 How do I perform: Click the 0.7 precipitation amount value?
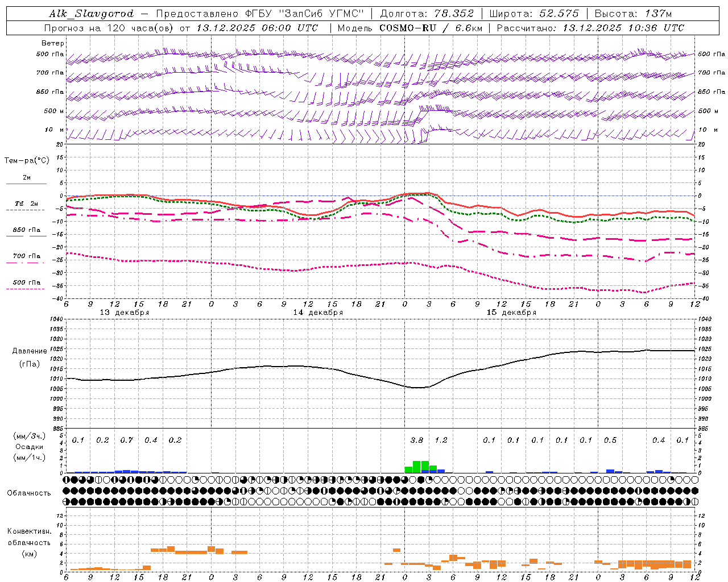126,440
